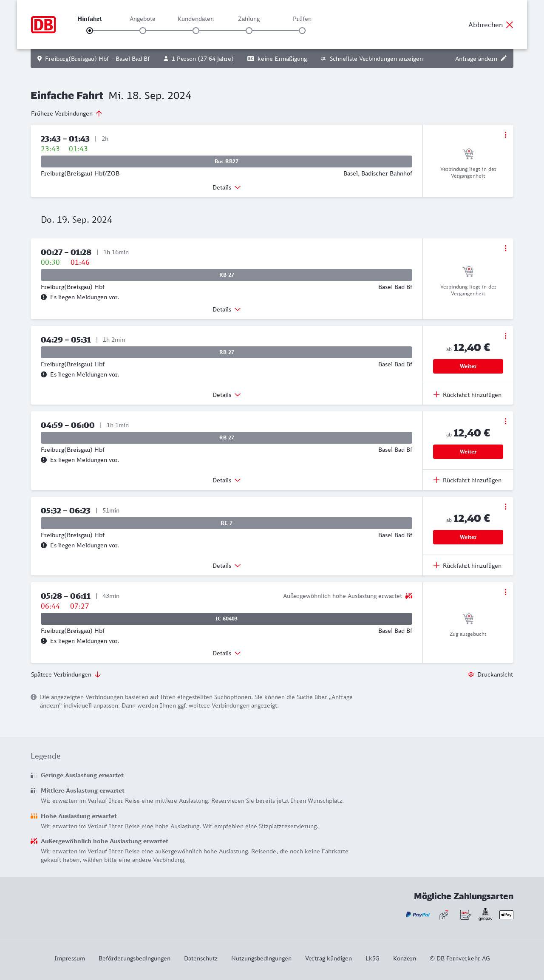Click the DB logo
This screenshot has width=544, height=980.
click(43, 25)
